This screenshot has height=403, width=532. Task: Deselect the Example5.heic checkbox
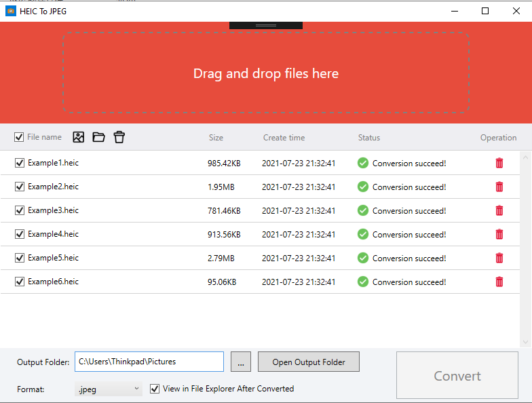tap(19, 258)
